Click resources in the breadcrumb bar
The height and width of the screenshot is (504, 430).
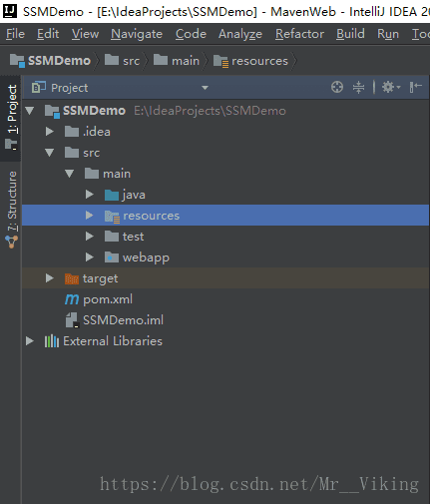coord(259,61)
